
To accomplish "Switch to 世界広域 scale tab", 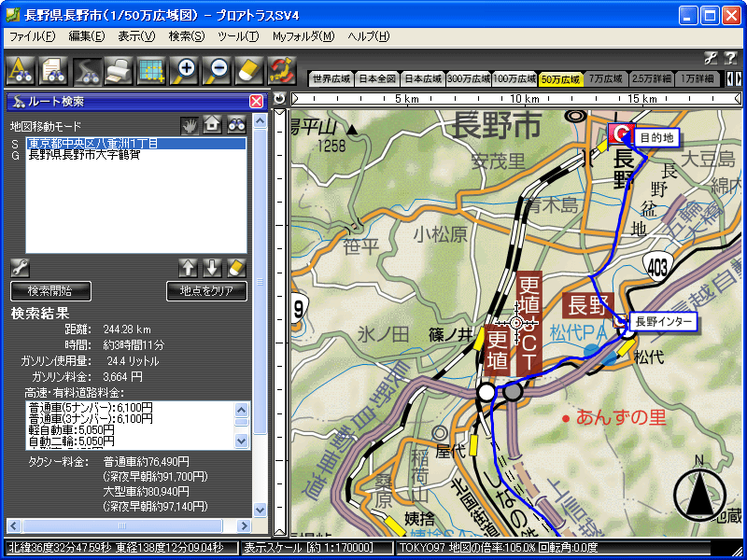I will (331, 79).
